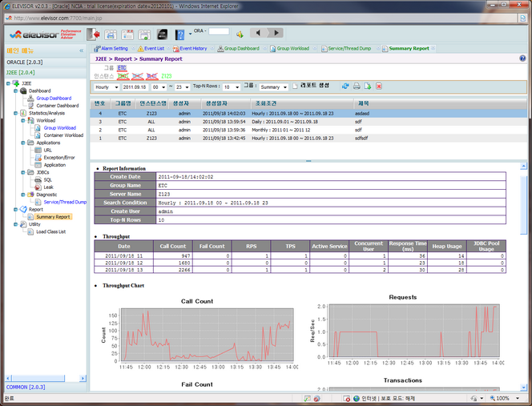Open Load Class List in tree
The image size is (532, 406).
(51, 232)
